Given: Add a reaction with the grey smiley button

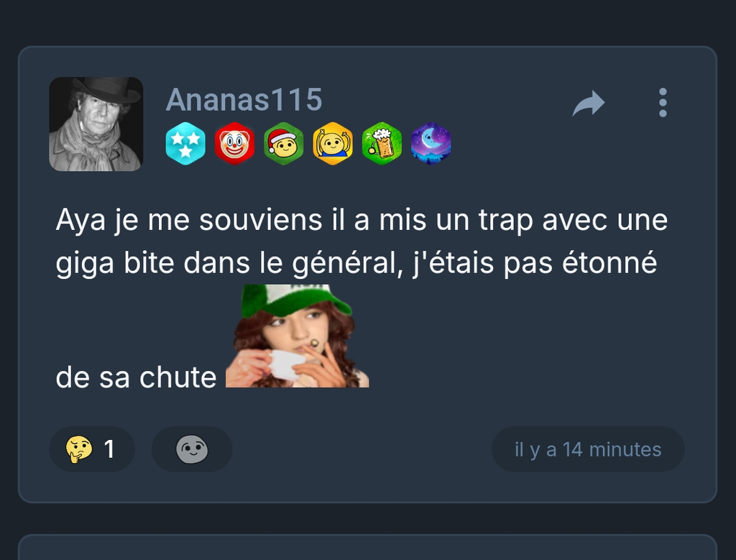Looking at the screenshot, I should (192, 449).
